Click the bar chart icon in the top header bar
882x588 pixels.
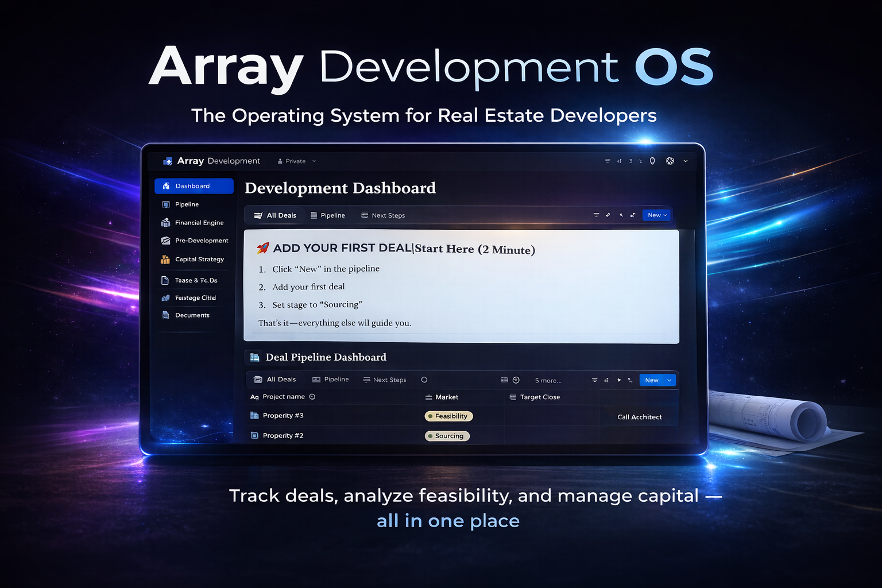click(619, 161)
